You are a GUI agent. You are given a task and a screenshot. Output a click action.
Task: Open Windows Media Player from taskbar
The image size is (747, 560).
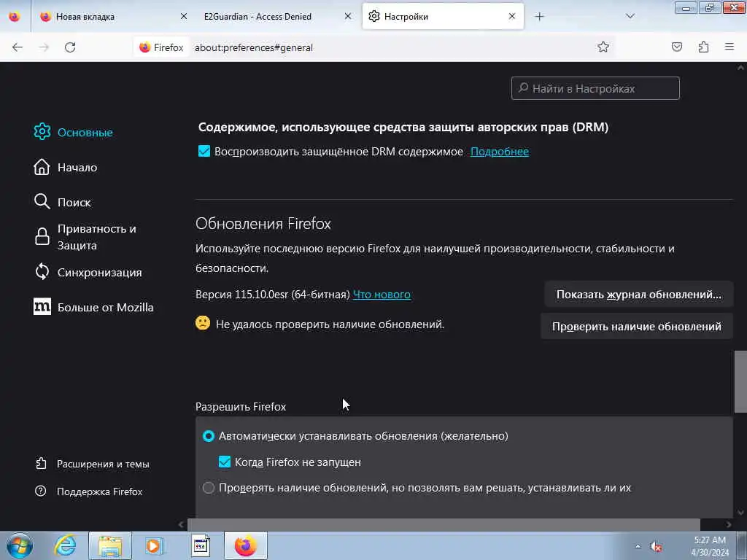(x=155, y=545)
